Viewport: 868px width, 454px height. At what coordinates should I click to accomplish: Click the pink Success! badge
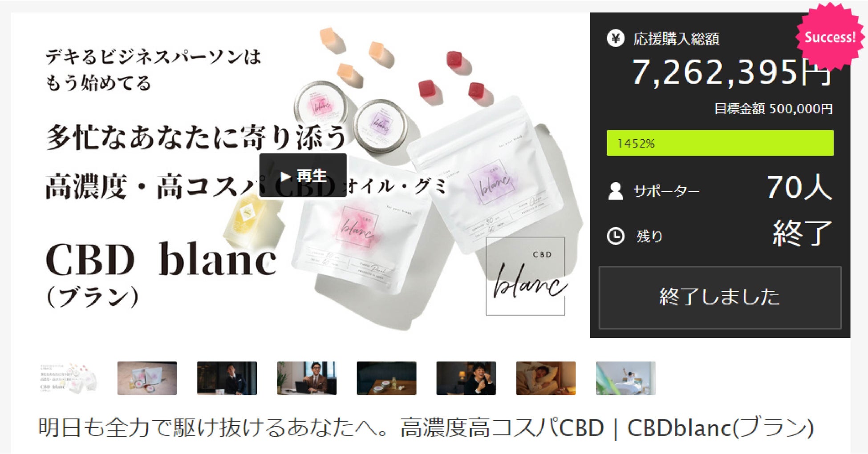pos(830,37)
